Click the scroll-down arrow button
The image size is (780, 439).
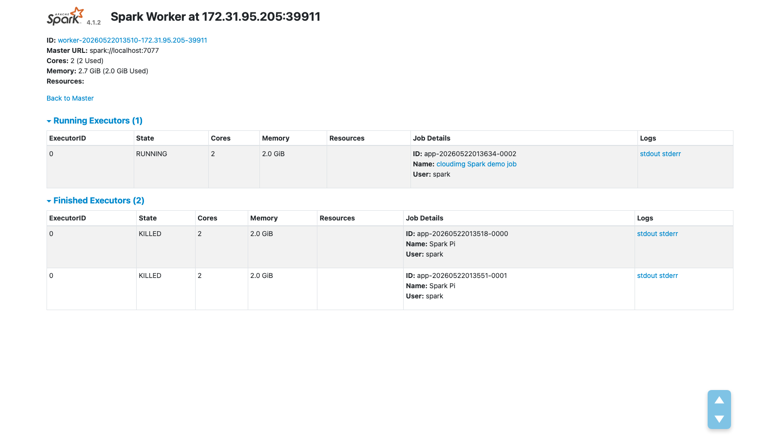coord(719,419)
